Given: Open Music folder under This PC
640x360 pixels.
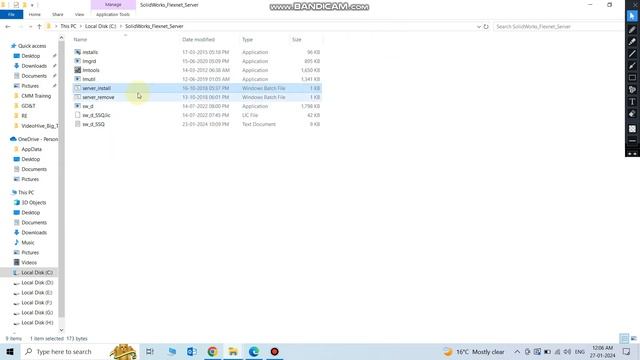Looking at the screenshot, I should pos(28,243).
